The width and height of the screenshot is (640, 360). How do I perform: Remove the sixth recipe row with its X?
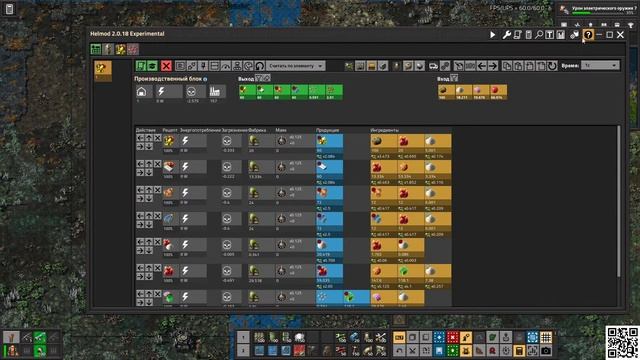pyautogui.click(x=157, y=268)
